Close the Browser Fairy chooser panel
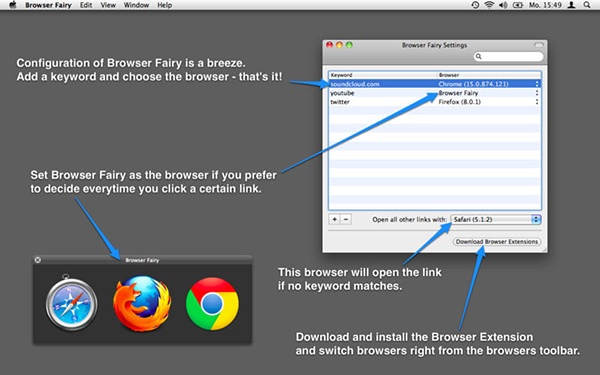Screen dimensions: 600x375 (38, 260)
